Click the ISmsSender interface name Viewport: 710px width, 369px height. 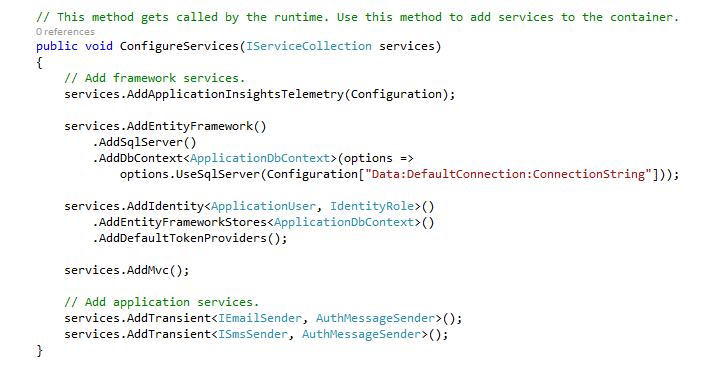tap(253, 334)
